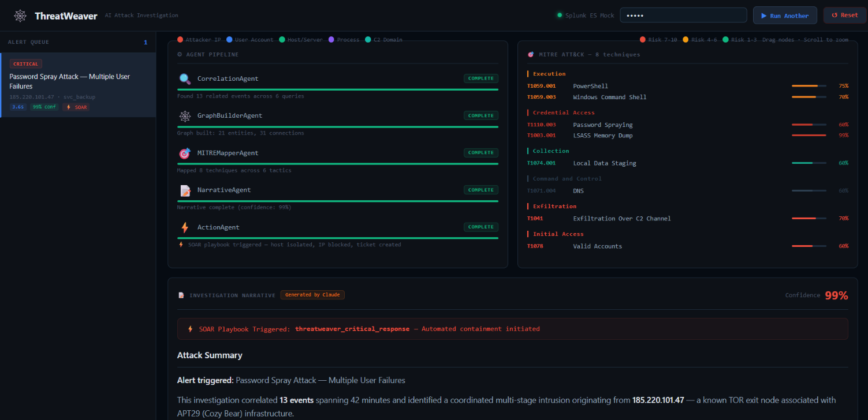The image size is (868, 420).
Task: Click the 3.6s duration tag on alert card
Action: coord(18,107)
